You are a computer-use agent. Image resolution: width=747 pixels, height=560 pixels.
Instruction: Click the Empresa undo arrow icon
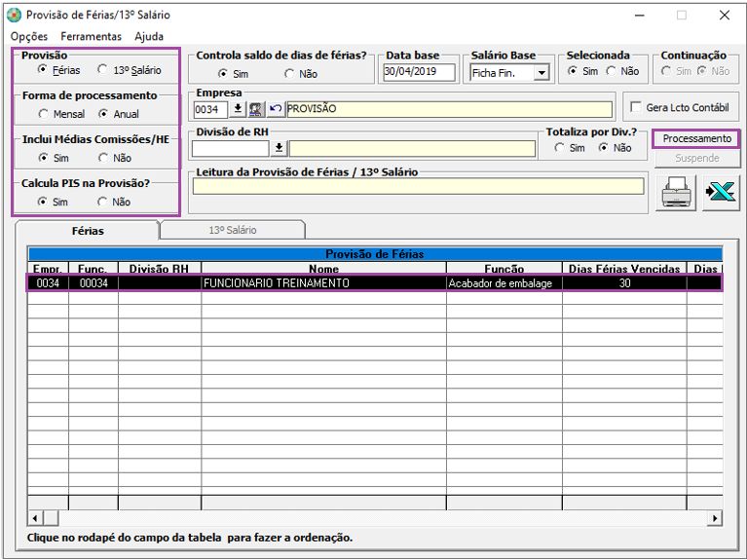pos(276,109)
